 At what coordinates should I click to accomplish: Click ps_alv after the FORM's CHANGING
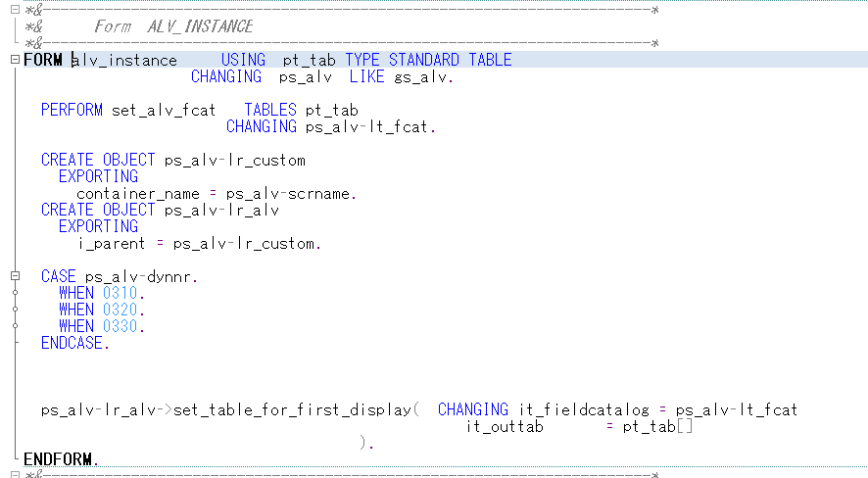[x=305, y=77]
